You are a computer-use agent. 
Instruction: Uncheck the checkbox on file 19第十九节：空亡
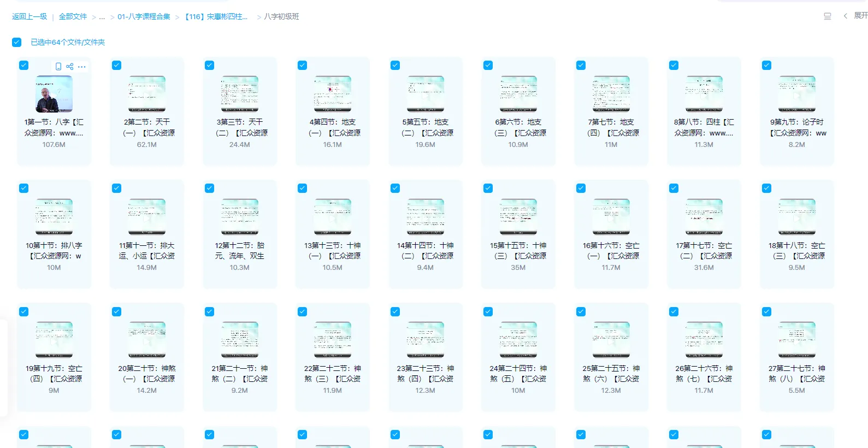tap(23, 311)
